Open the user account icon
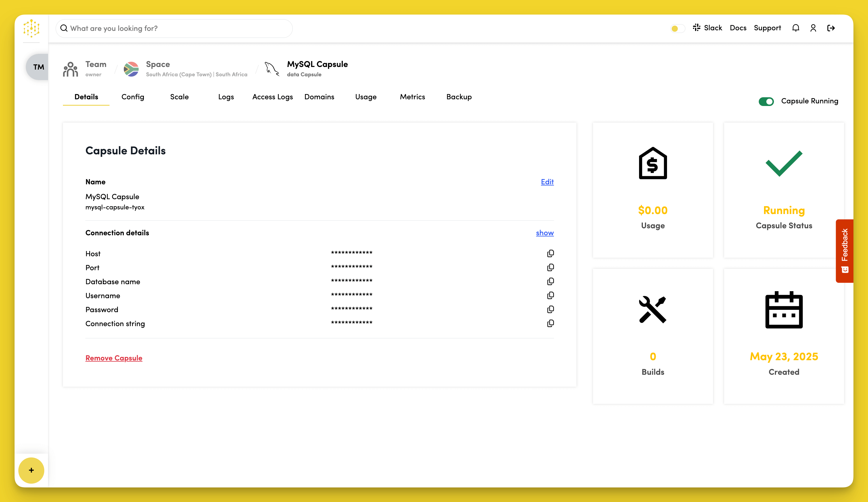This screenshot has width=868, height=502. coord(813,28)
